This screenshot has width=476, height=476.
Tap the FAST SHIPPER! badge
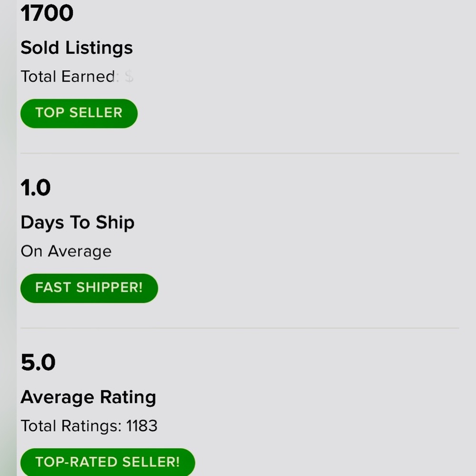point(89,288)
